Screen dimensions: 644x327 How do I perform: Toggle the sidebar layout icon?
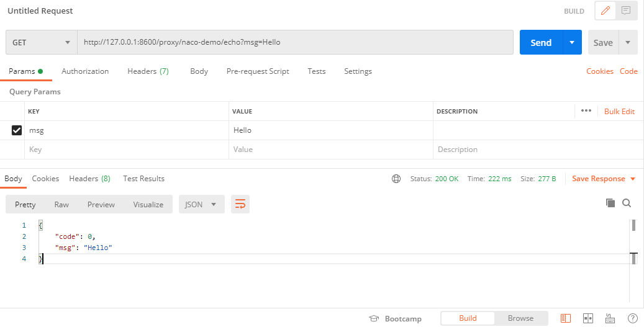[566, 318]
